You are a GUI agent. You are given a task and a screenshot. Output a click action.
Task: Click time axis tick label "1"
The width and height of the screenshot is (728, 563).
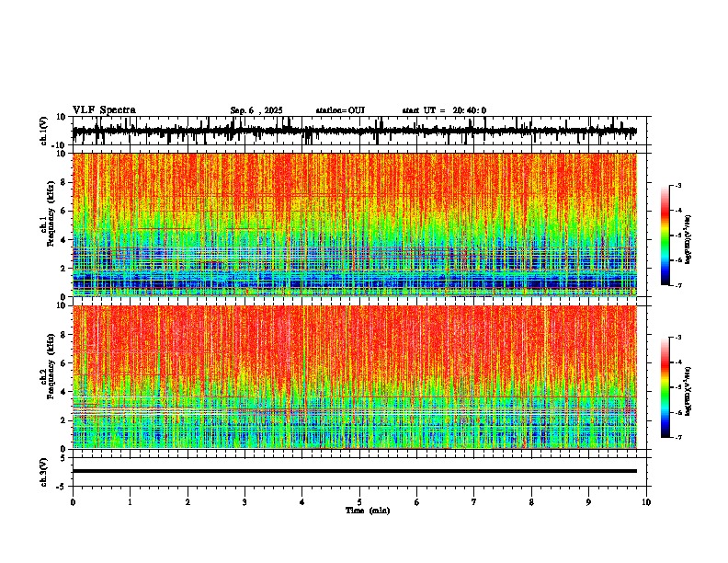pos(130,502)
